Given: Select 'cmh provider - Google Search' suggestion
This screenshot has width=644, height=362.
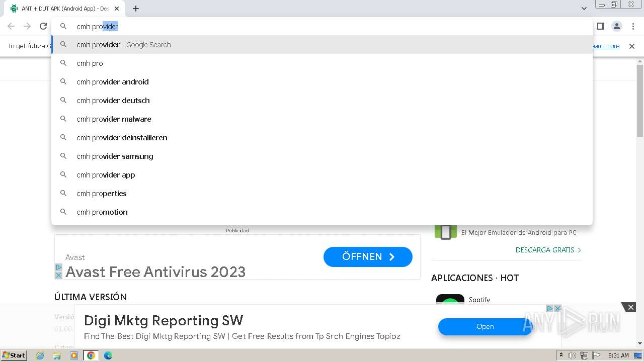Looking at the screenshot, I should point(322,45).
